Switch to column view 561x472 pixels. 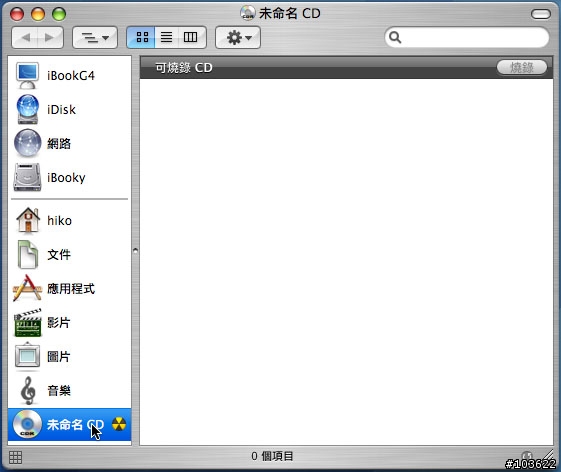coord(191,37)
